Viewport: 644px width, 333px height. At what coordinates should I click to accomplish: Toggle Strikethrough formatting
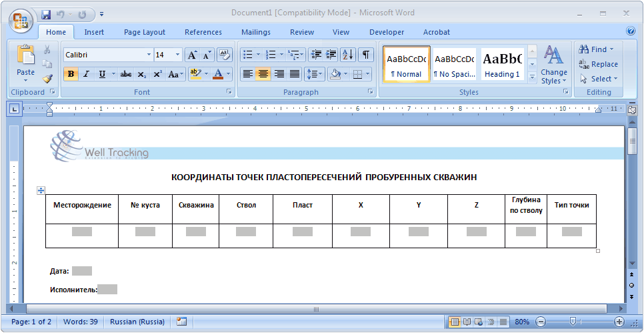pyautogui.click(x=125, y=74)
